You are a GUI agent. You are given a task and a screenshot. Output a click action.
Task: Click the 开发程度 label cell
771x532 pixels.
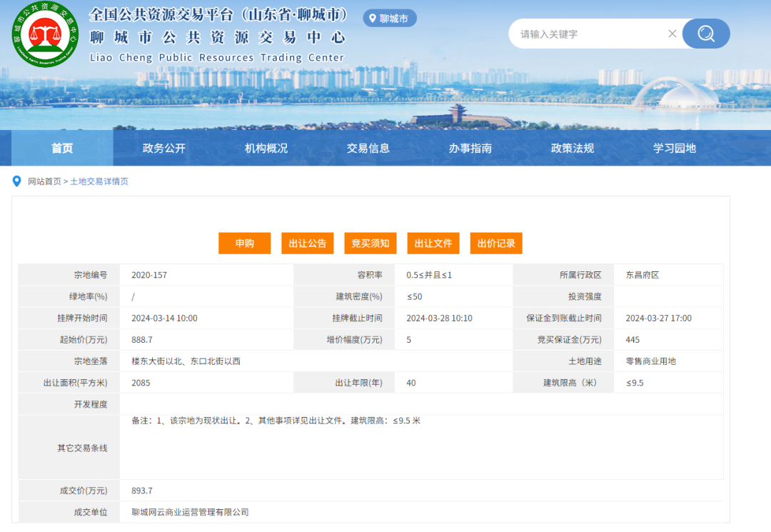(69, 404)
